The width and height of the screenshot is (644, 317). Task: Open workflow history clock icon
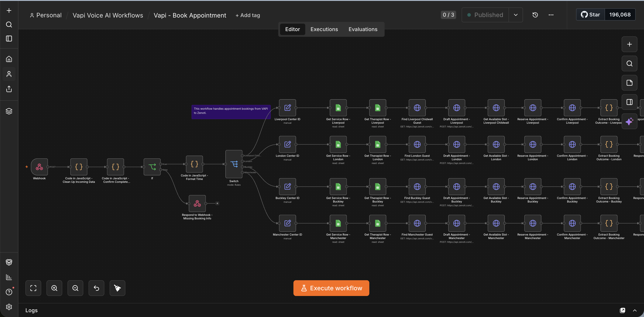coord(535,15)
